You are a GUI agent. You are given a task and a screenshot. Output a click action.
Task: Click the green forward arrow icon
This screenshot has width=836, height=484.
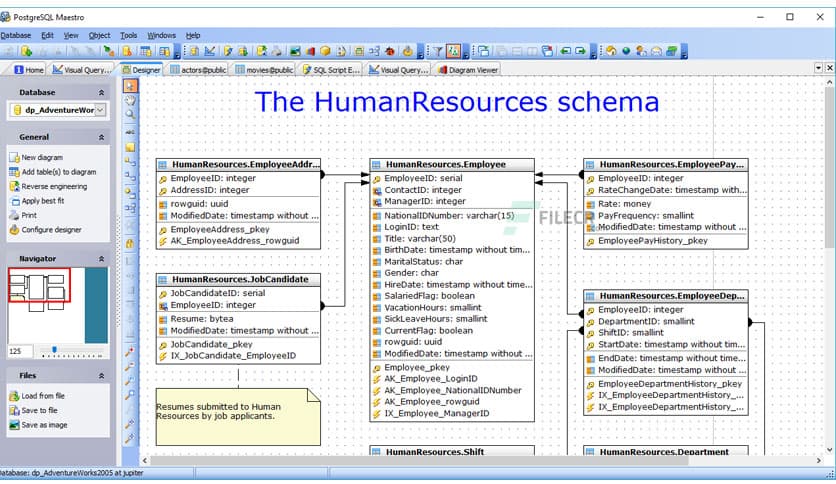(581, 51)
